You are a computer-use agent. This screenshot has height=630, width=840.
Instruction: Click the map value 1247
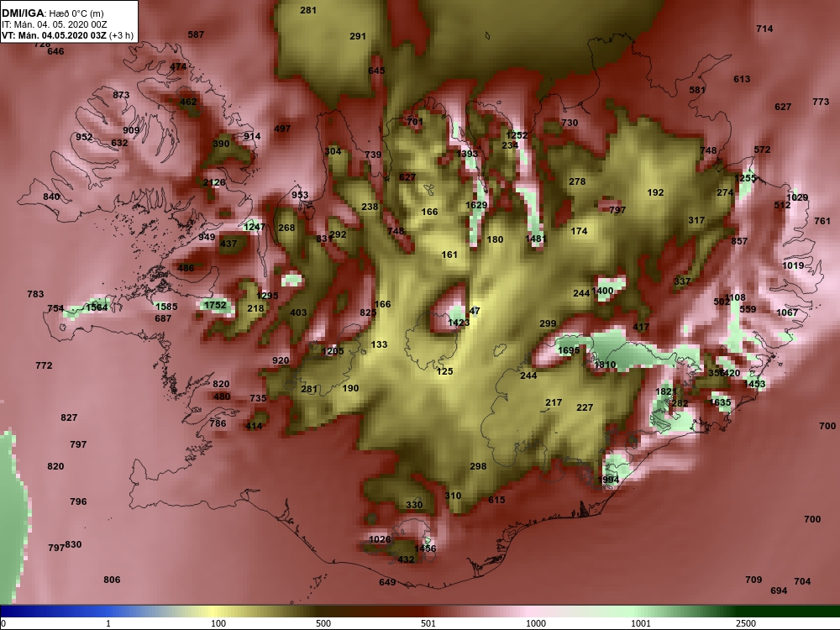[x=254, y=227]
